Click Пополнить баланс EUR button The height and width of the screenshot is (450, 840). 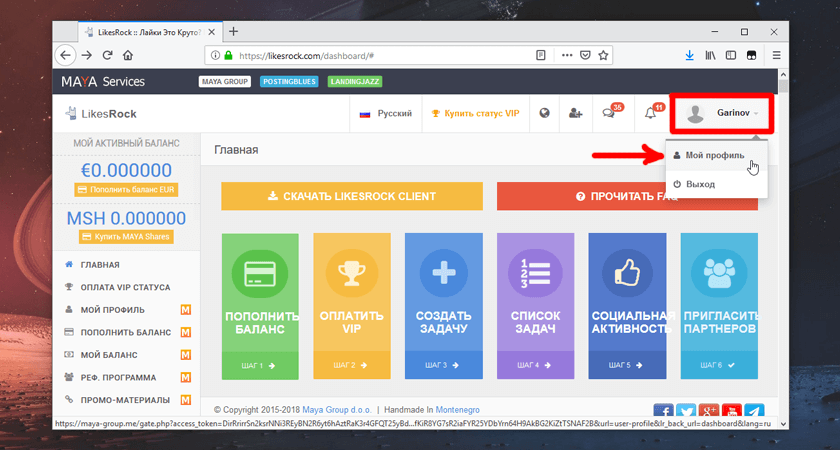[x=126, y=190]
